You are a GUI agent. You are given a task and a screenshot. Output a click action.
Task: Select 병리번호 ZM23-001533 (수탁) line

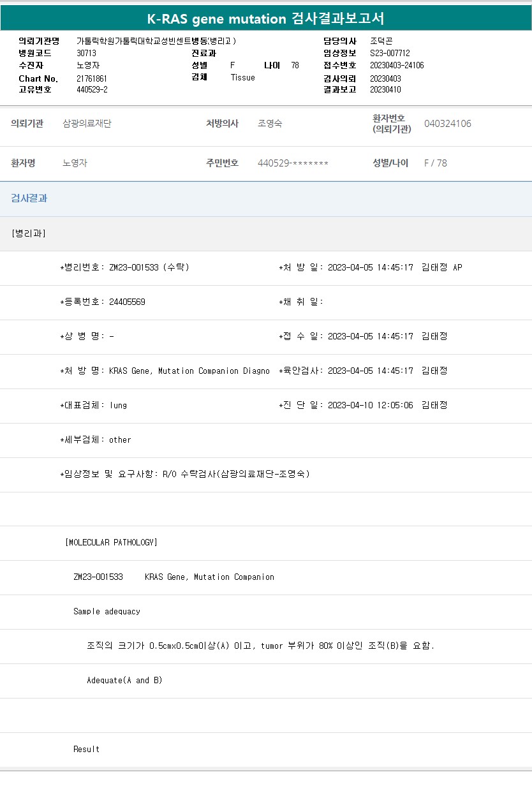point(124,267)
